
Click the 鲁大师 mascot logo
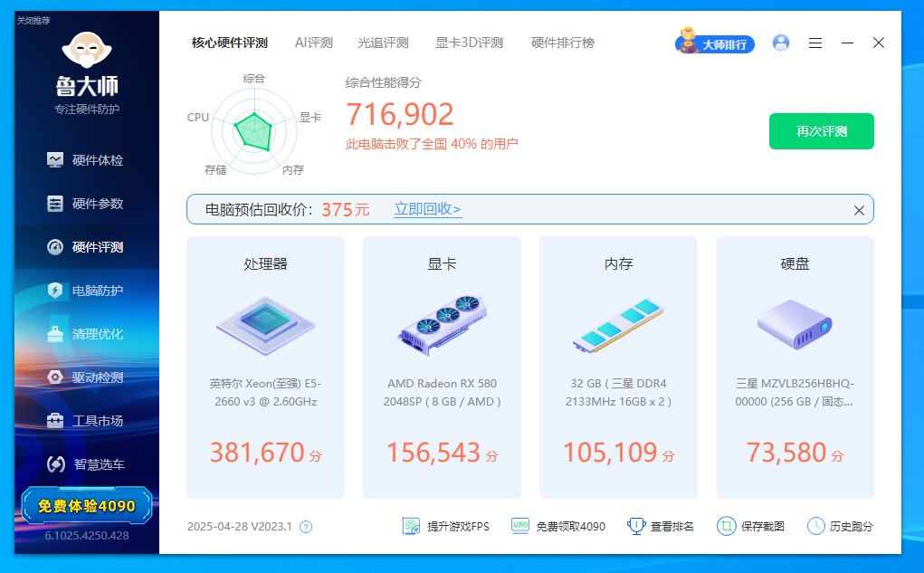(x=87, y=50)
